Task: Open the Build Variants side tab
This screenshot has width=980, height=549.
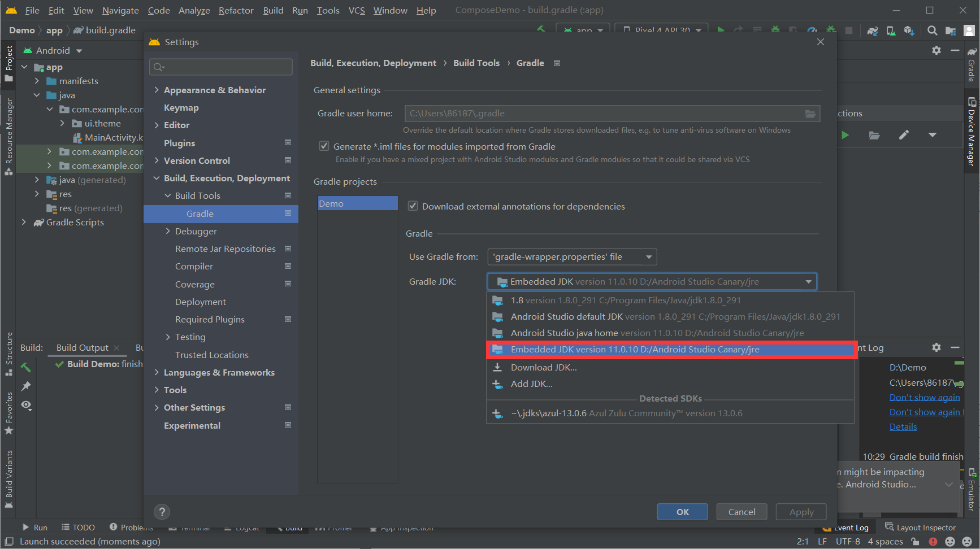Action: point(9,480)
